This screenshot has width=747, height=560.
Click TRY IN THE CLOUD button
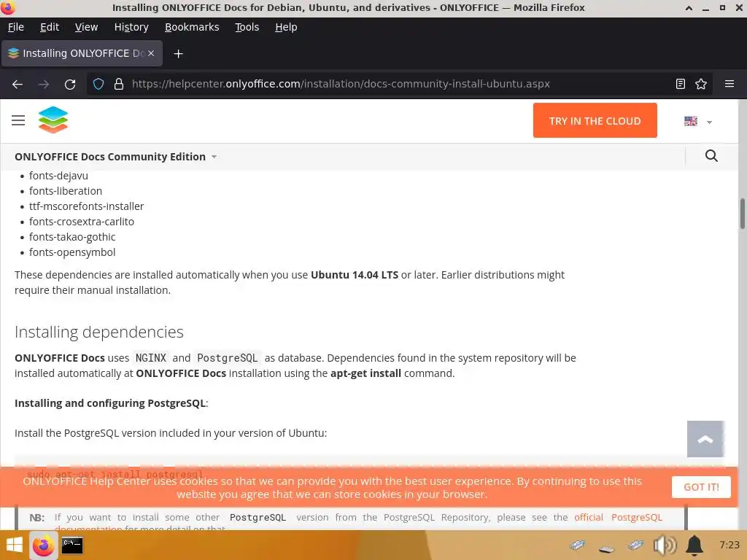click(595, 120)
